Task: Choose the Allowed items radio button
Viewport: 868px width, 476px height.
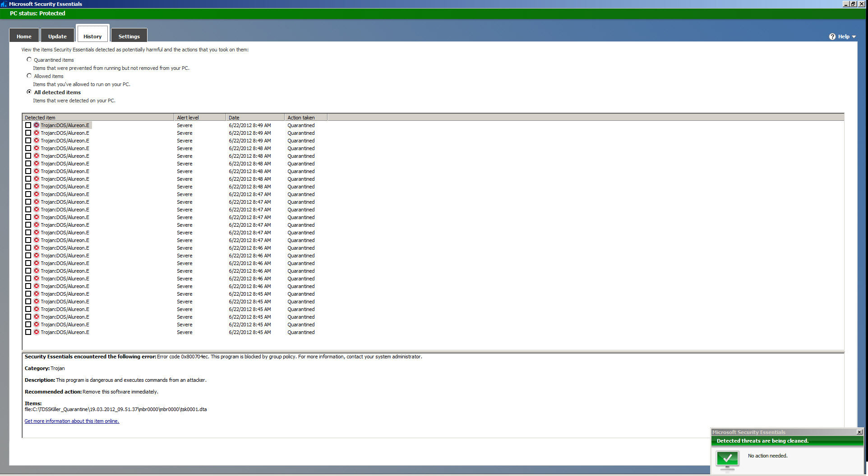Action: (x=29, y=76)
